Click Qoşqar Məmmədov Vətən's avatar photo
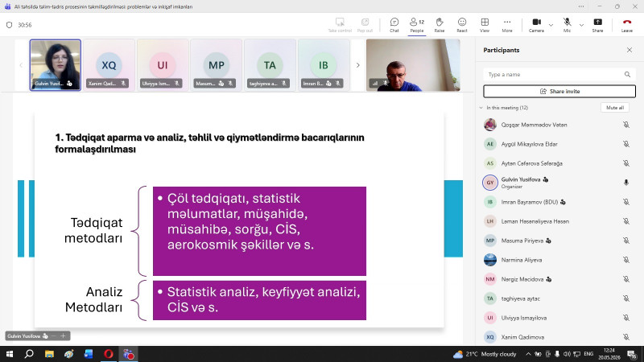 click(490, 125)
